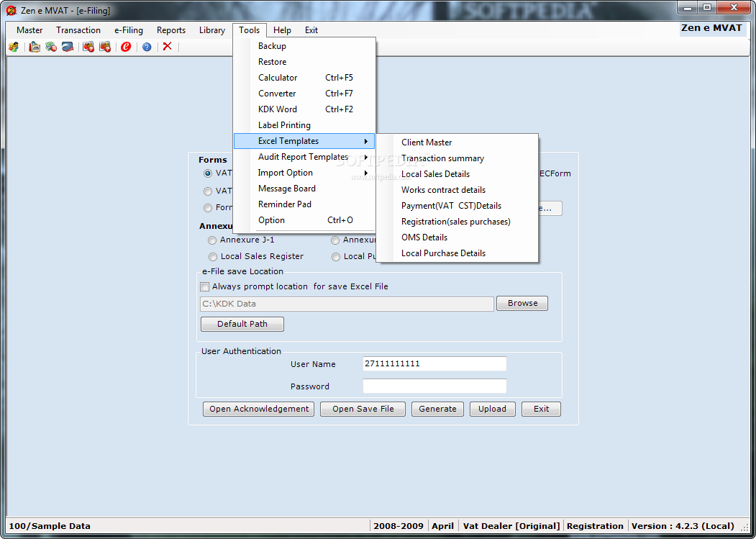Click the CST query toolbar icon
This screenshot has height=539, width=756.
pyautogui.click(x=104, y=47)
